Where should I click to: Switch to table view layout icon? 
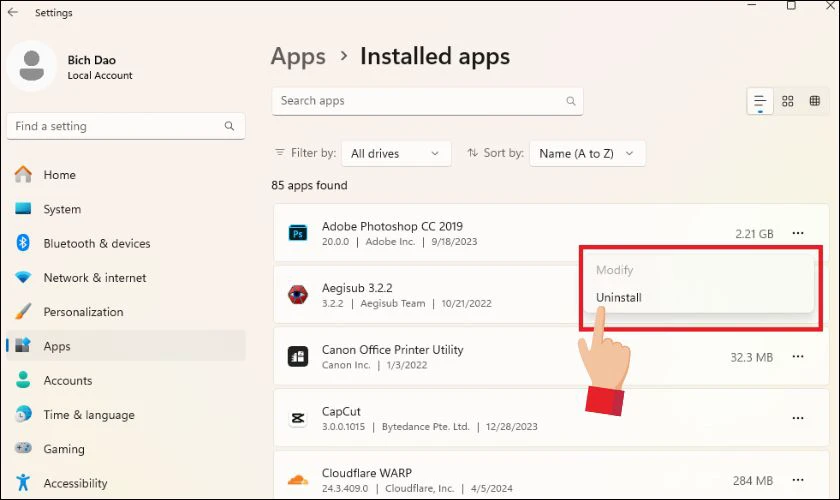click(x=815, y=101)
